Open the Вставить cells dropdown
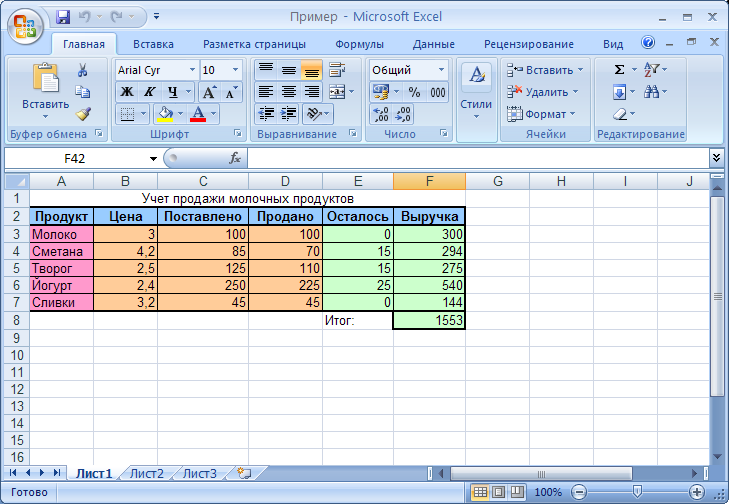The height and width of the screenshot is (504, 729). 544,70
